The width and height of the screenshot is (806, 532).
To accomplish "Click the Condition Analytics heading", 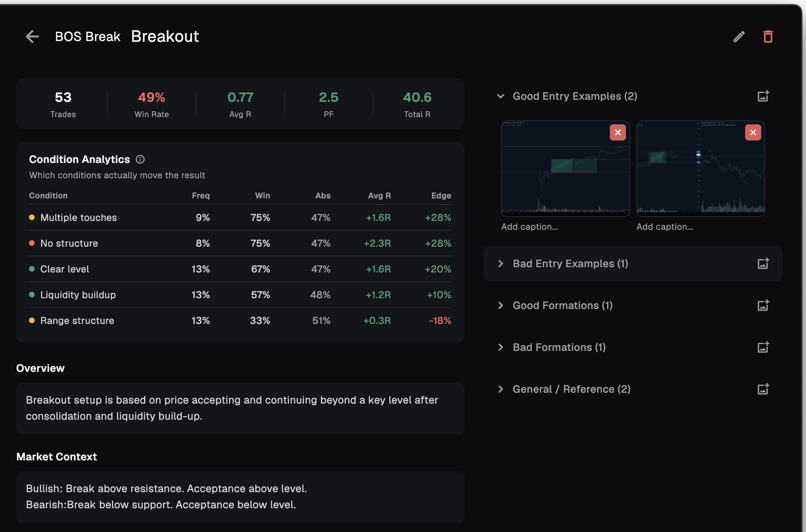I will pyautogui.click(x=80, y=159).
